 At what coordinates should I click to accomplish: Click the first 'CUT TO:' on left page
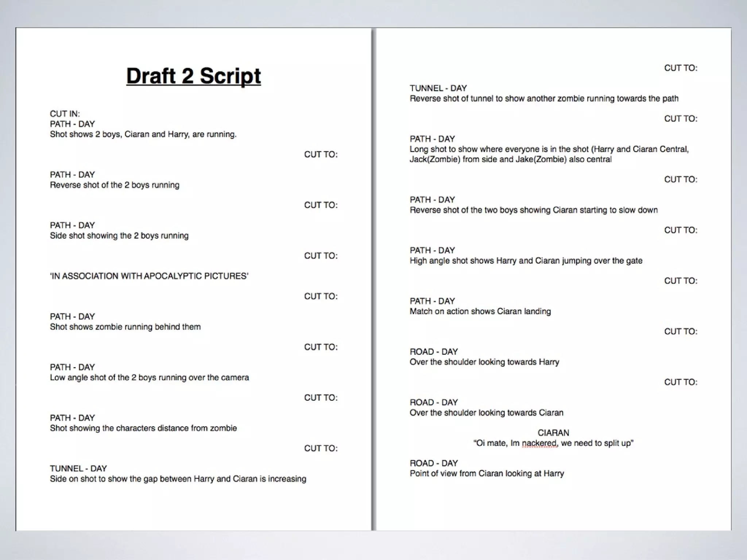[321, 155]
